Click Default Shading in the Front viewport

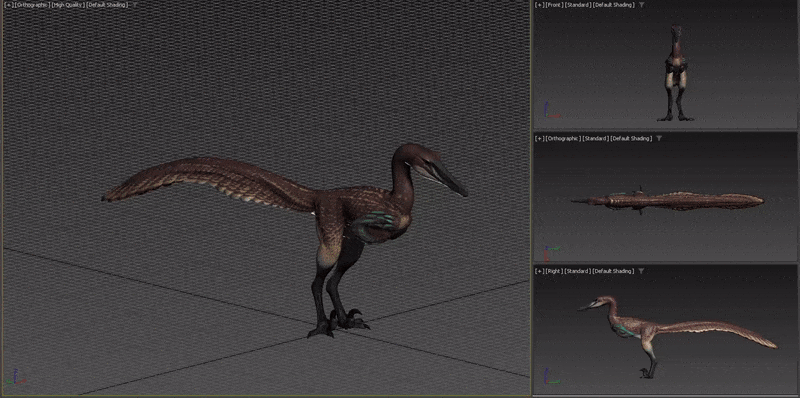click(x=614, y=5)
